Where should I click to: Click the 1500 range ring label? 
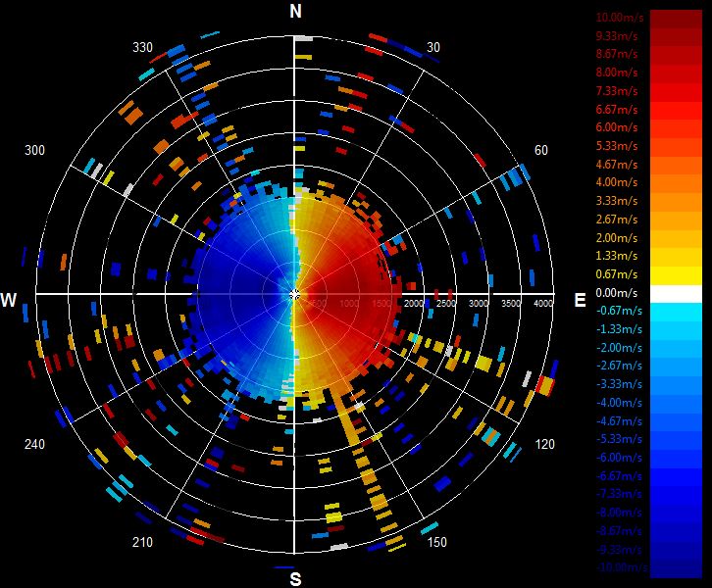(381, 303)
